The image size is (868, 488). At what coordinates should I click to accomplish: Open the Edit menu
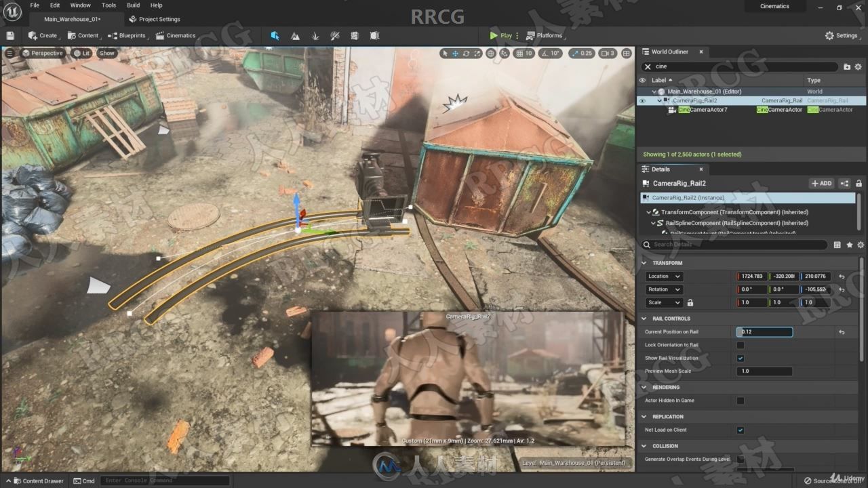click(55, 5)
